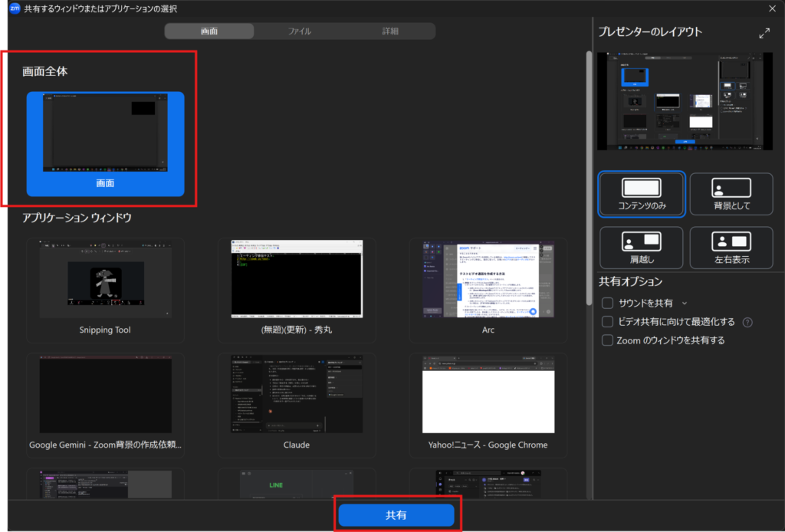
Task: Expand the presenter layout preview with the arrows icon
Action: point(764,34)
